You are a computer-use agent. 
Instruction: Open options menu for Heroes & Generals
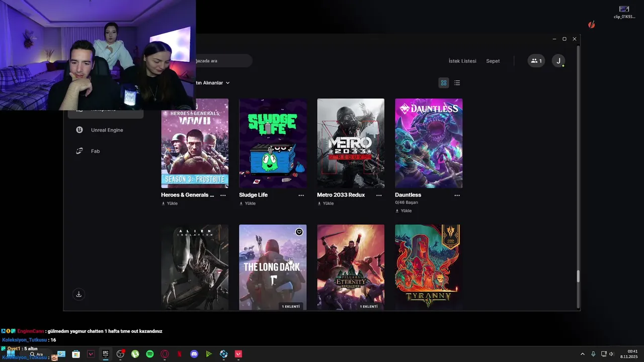click(x=223, y=195)
